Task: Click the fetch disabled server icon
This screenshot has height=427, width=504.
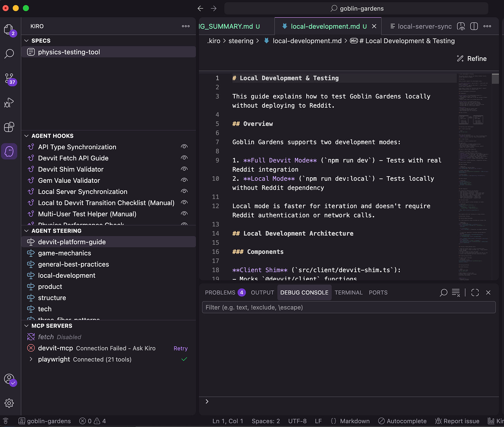Action: [x=31, y=337]
